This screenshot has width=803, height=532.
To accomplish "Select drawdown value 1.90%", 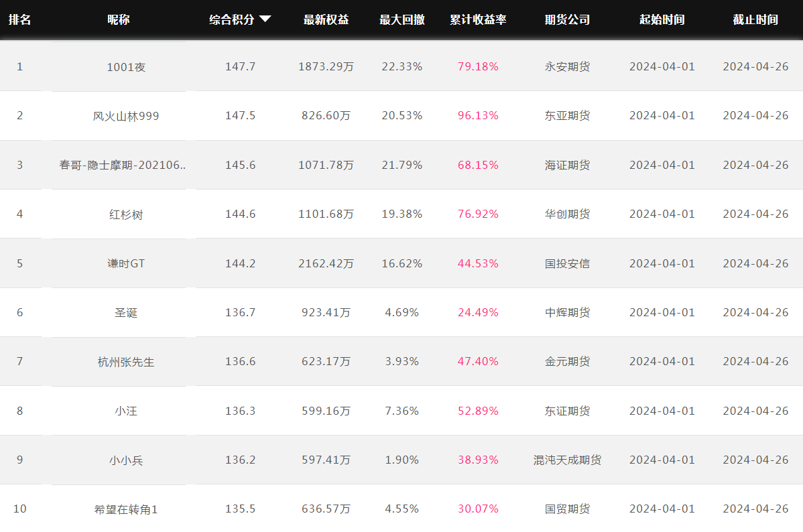I will click(x=402, y=460).
